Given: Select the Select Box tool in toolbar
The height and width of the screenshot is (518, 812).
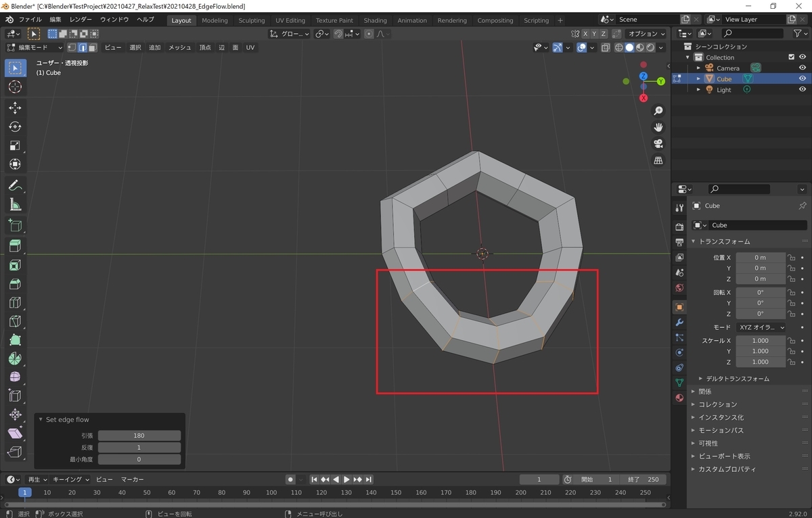Looking at the screenshot, I should coord(15,68).
